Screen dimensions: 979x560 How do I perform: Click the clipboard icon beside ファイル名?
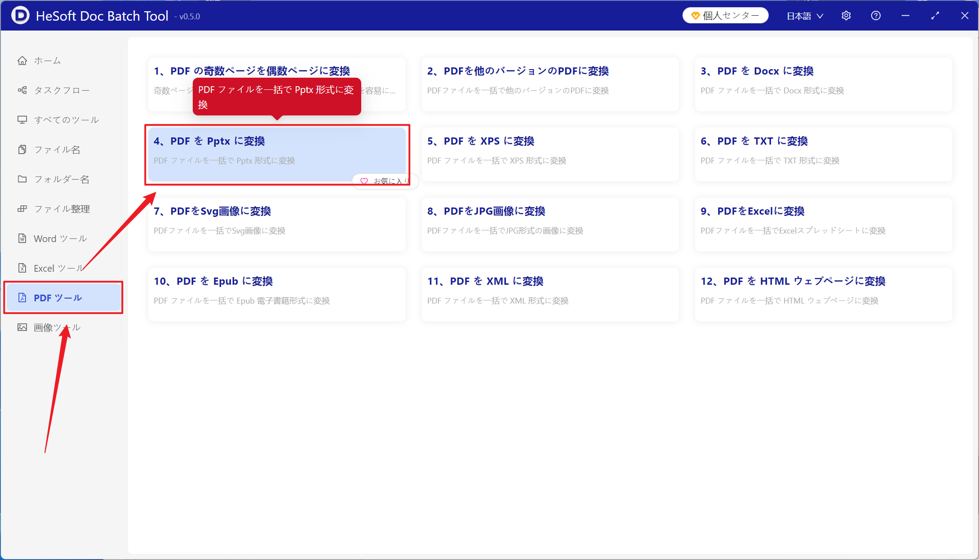tap(22, 149)
